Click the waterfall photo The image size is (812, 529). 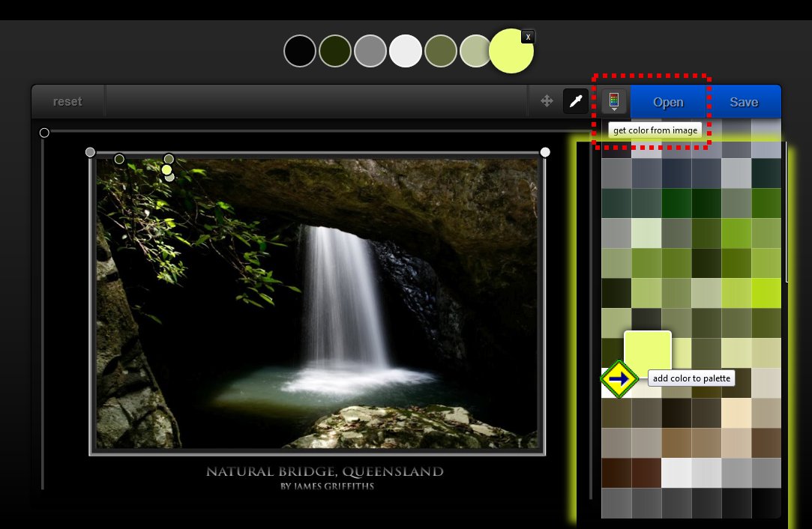click(317, 303)
